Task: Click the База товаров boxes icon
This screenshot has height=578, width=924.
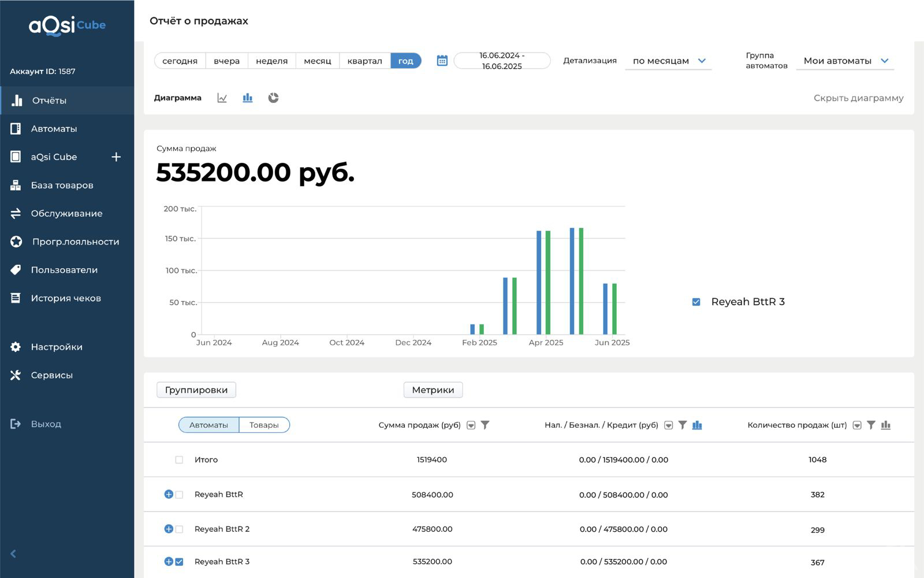Action: 16,185
